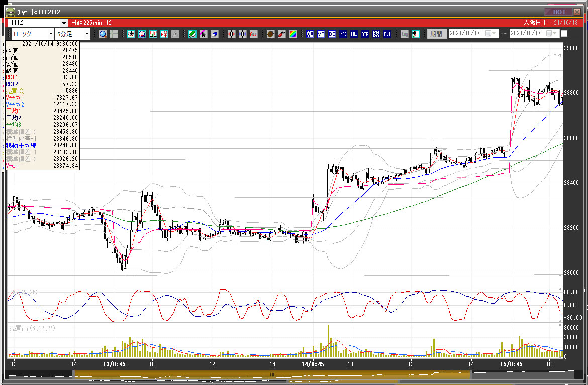The height and width of the screenshot is (385, 588).
Task: Toggle the MA indicator button
Action: pos(321,34)
